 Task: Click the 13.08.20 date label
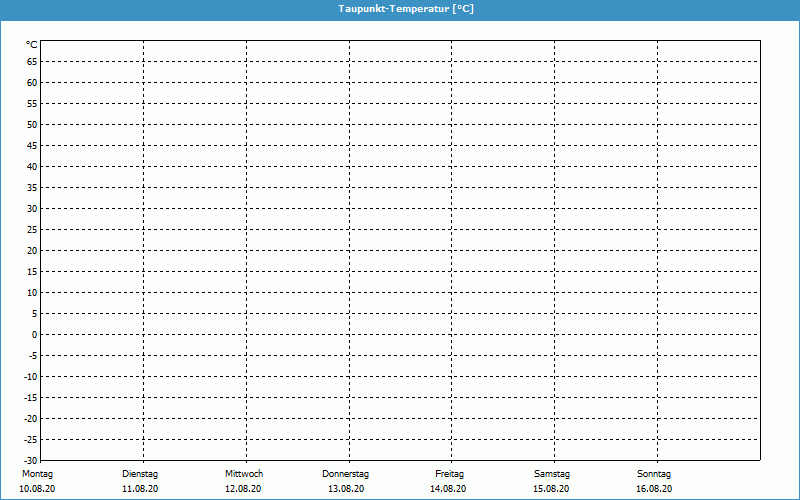(346, 489)
